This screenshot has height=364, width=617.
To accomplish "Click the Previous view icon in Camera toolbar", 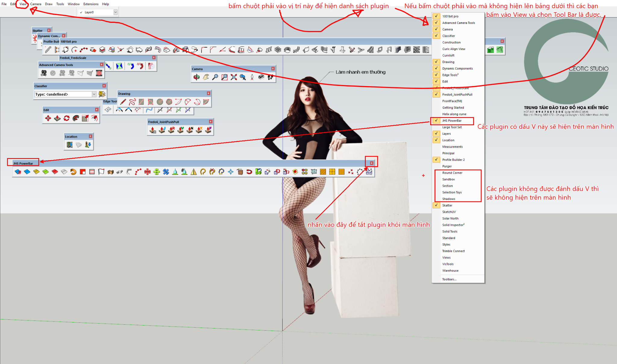I will (243, 77).
